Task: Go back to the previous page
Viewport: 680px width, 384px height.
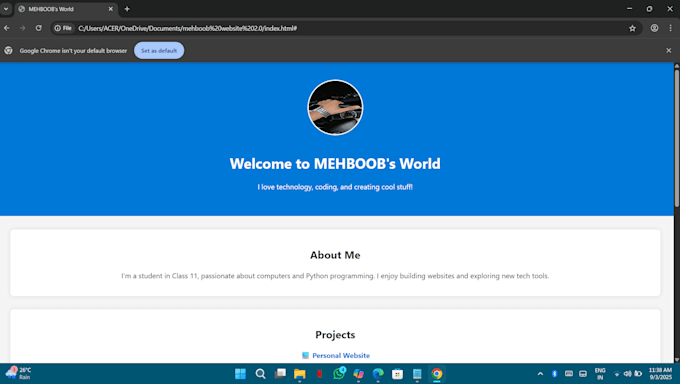Action: pyautogui.click(x=7, y=28)
